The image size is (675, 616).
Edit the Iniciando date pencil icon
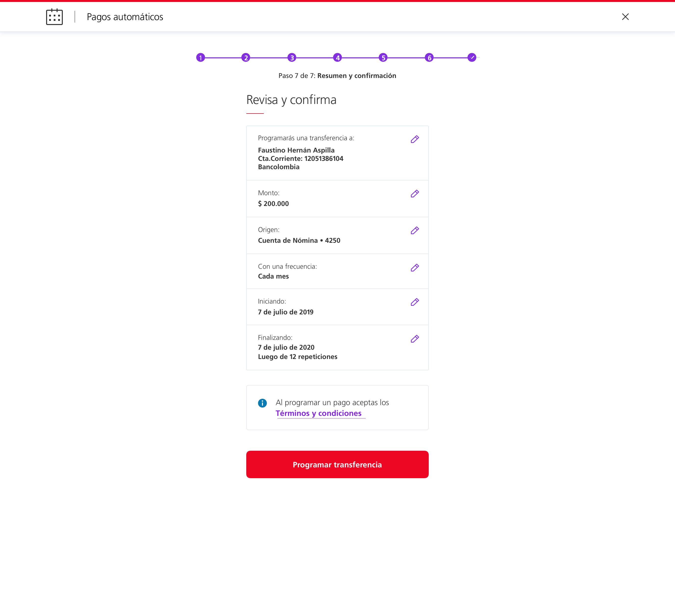[x=415, y=302]
